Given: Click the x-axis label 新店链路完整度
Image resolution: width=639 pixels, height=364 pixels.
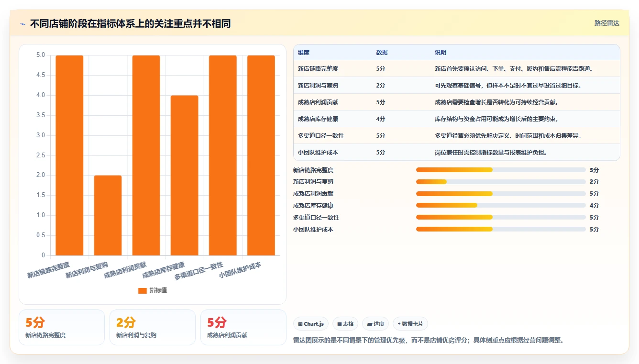Looking at the screenshot, I should pyautogui.click(x=49, y=270).
